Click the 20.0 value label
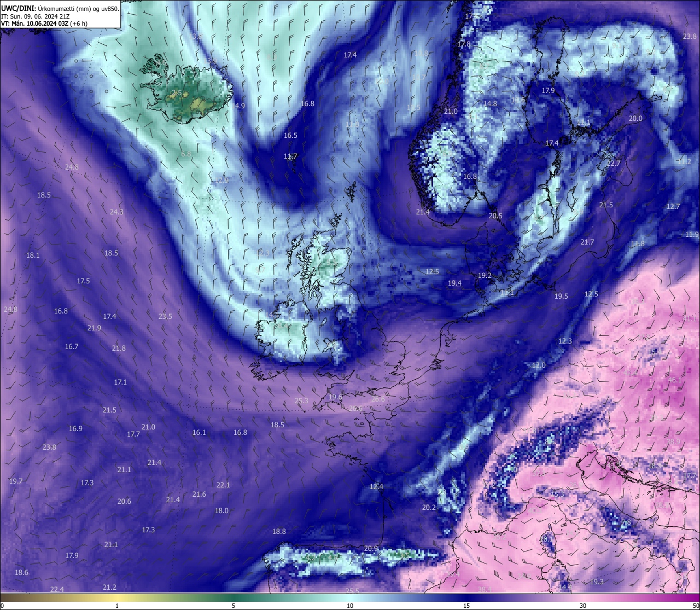 click(635, 118)
